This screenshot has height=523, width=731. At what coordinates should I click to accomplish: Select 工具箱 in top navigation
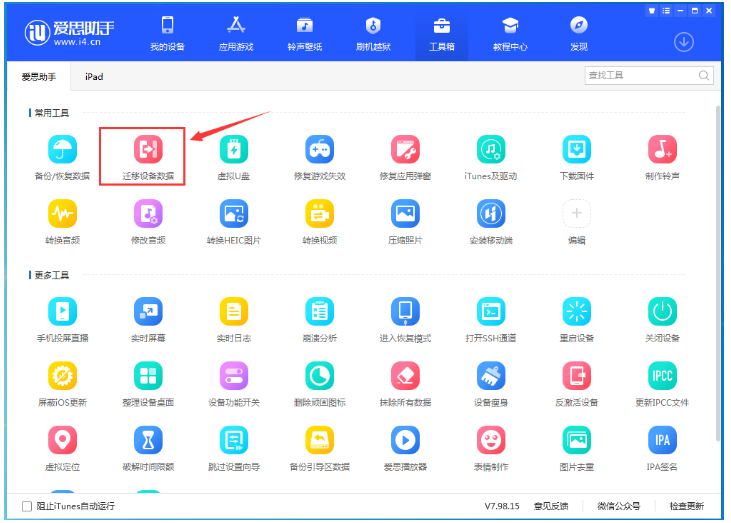(x=441, y=34)
